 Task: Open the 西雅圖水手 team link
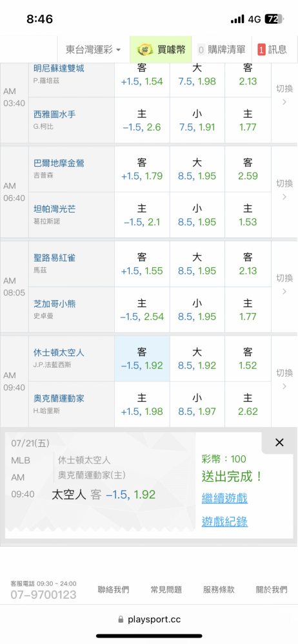point(54,115)
